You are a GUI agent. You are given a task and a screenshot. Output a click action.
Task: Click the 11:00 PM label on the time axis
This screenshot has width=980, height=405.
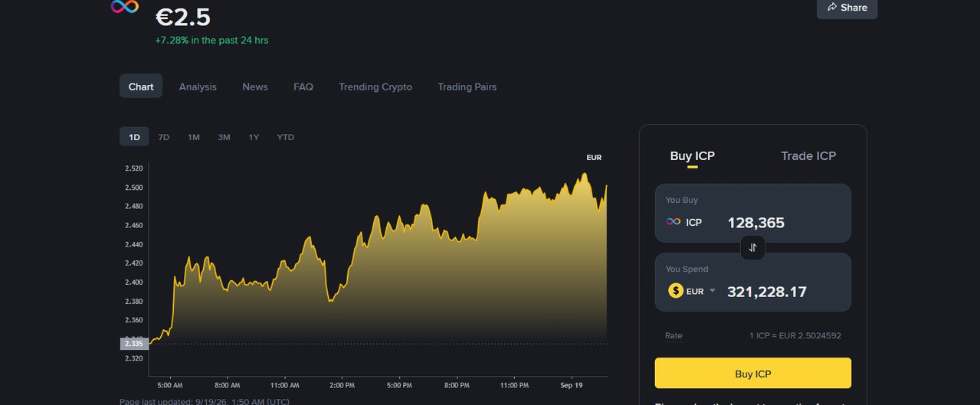(x=513, y=385)
